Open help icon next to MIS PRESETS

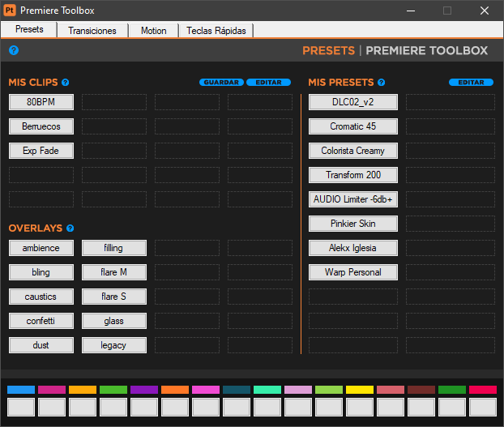click(381, 83)
